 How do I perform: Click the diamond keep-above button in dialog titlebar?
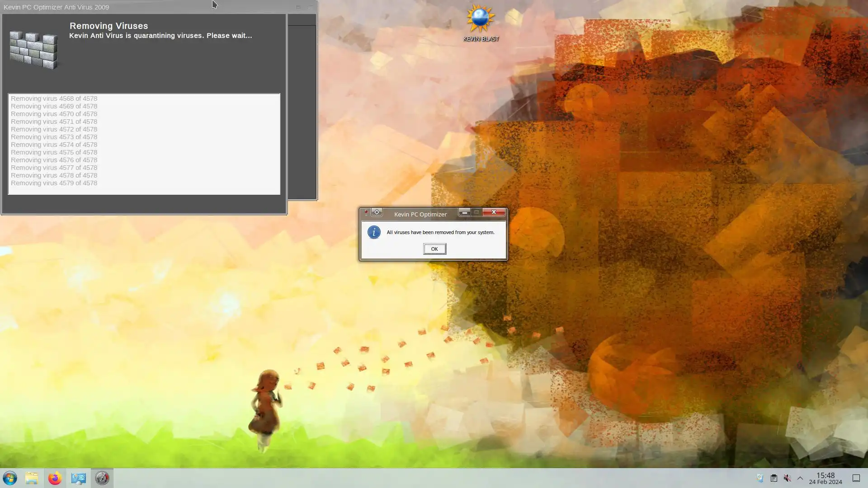pyautogui.click(x=377, y=212)
